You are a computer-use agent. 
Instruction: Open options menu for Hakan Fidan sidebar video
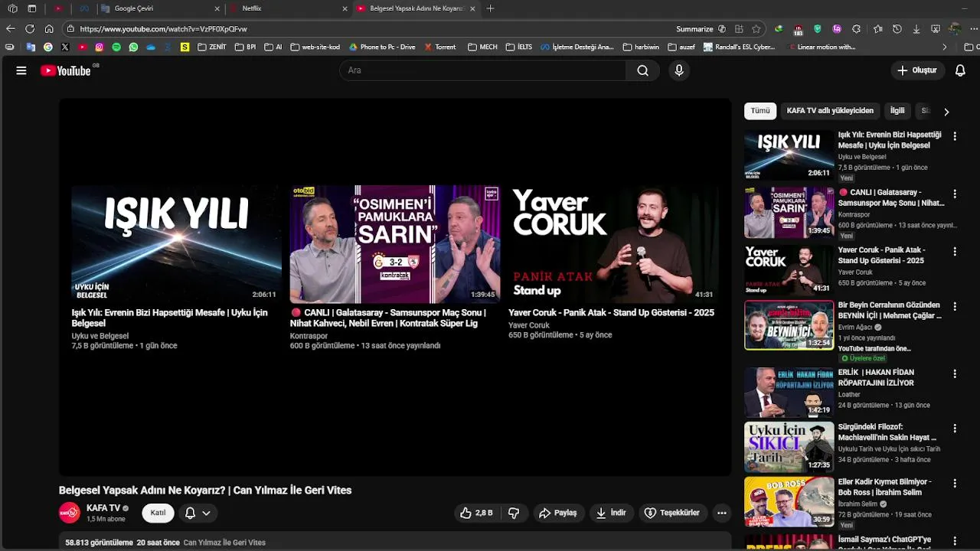(955, 373)
